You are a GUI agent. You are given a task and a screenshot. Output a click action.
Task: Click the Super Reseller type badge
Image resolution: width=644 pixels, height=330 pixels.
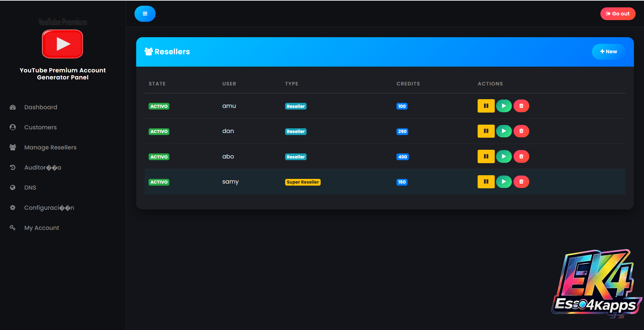pos(303,182)
